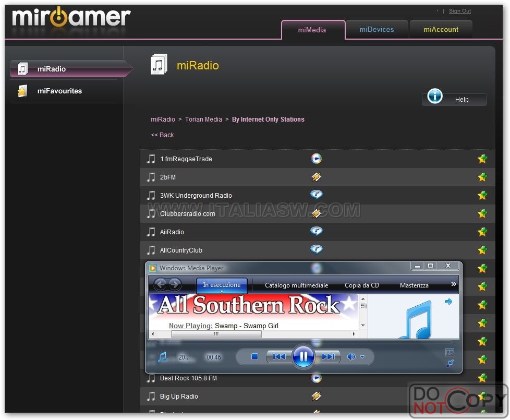
Task: Mute the Media Player volume speaker
Action: pos(351,357)
